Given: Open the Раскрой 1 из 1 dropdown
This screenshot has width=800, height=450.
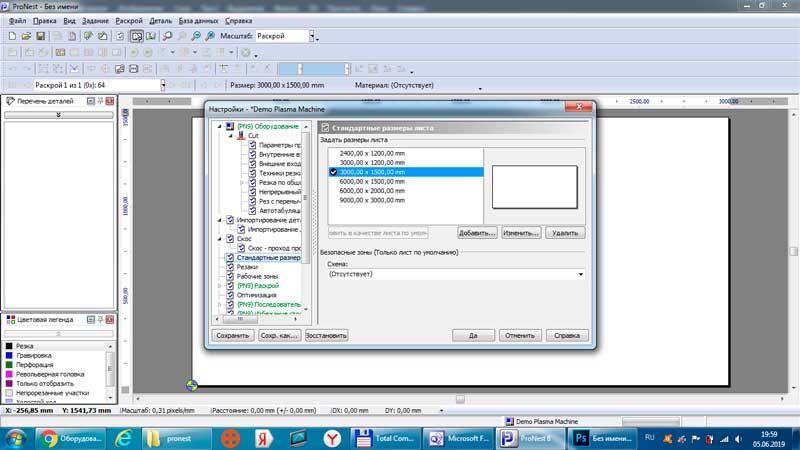Looking at the screenshot, I should pos(163,85).
